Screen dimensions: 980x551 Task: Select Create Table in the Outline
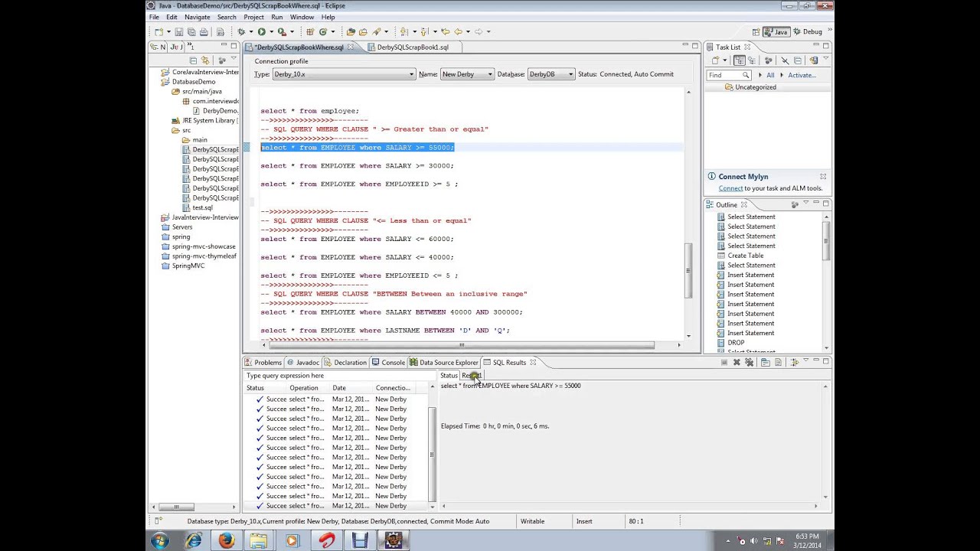pos(745,256)
